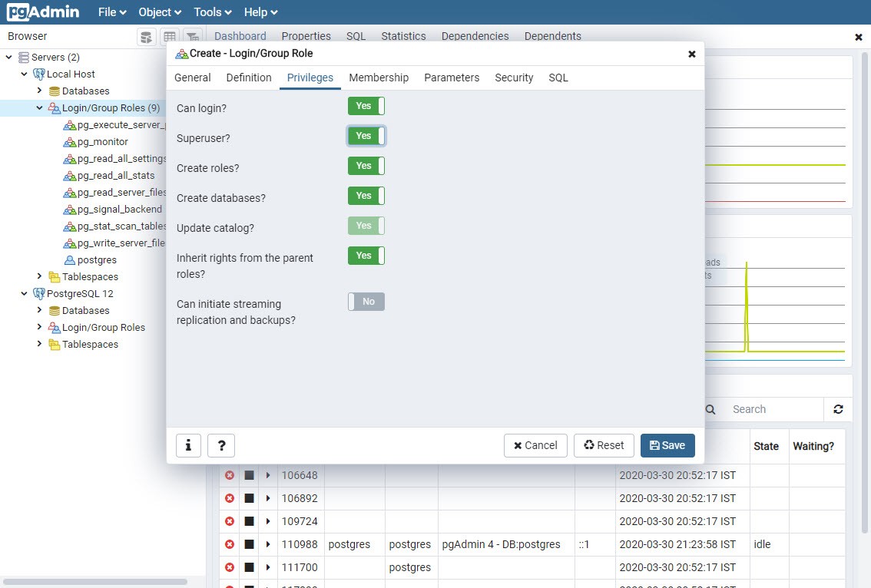Click the red X icon for session 109724
The image size is (871, 588).
click(x=230, y=521)
